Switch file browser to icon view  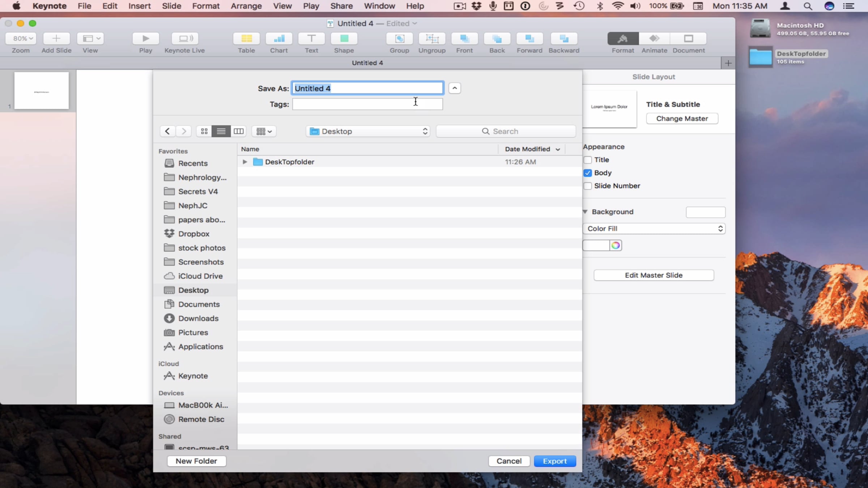pyautogui.click(x=204, y=131)
